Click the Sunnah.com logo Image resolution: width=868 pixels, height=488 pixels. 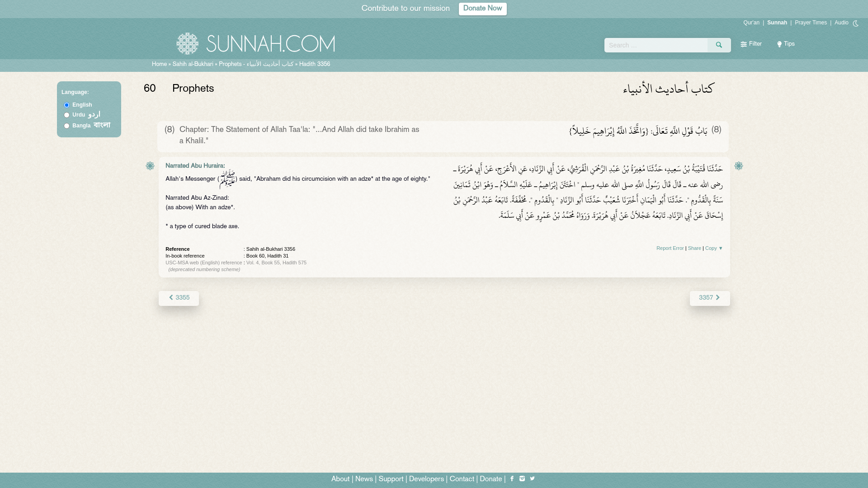coord(255,44)
